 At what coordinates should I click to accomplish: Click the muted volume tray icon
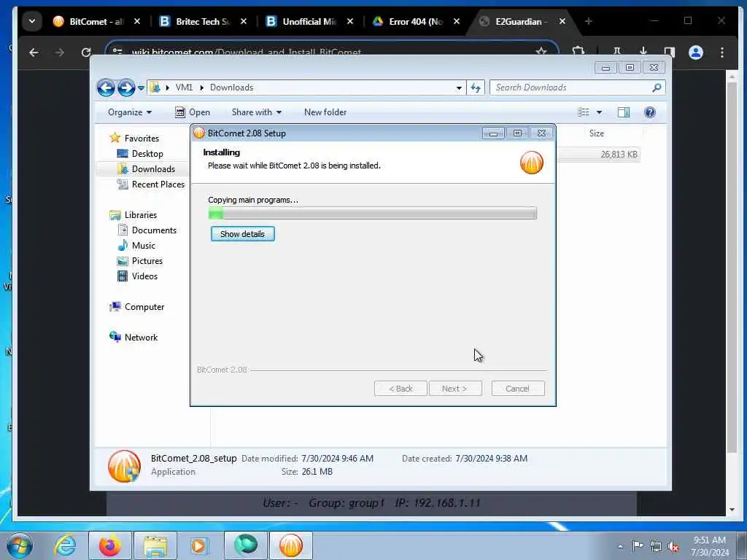click(673, 547)
